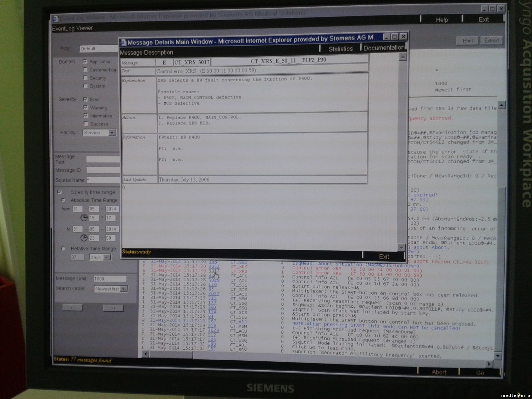Image resolution: width=532 pixels, height=399 pixels.
Task: Click the Print button
Action: 467,41
